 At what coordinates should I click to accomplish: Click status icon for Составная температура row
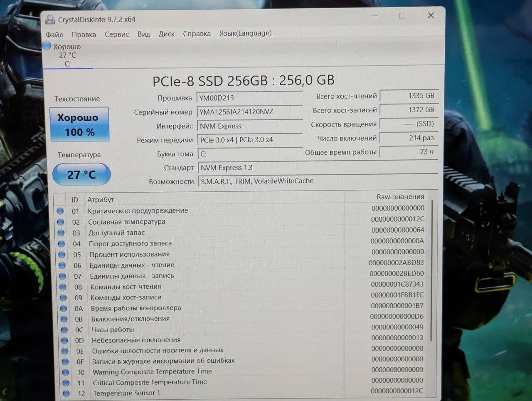point(61,222)
